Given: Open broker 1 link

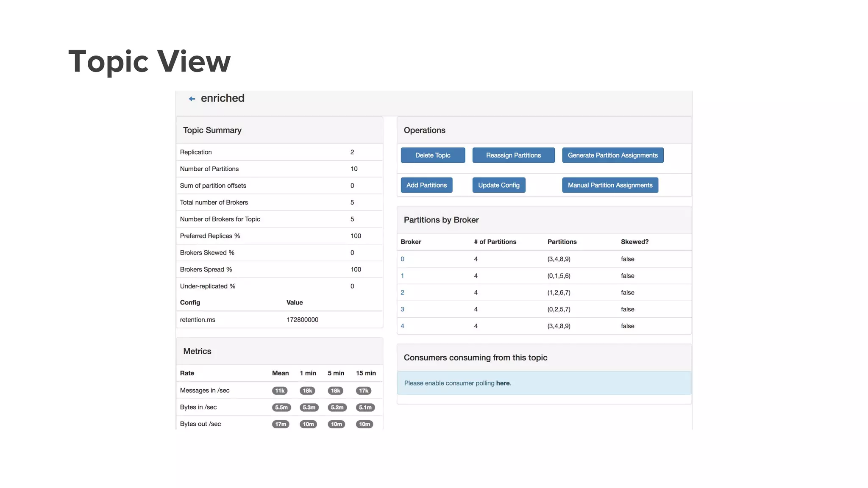Looking at the screenshot, I should coord(402,276).
